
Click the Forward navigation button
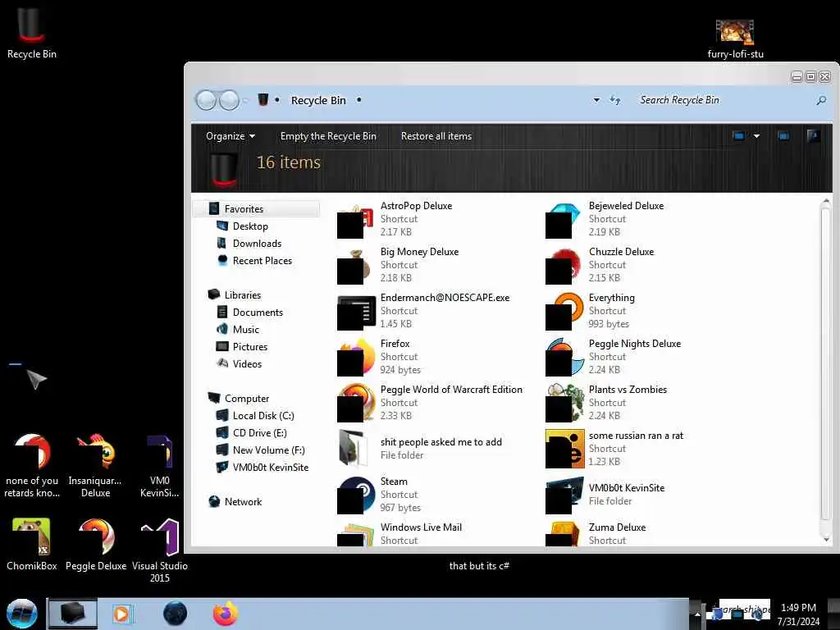click(230, 100)
